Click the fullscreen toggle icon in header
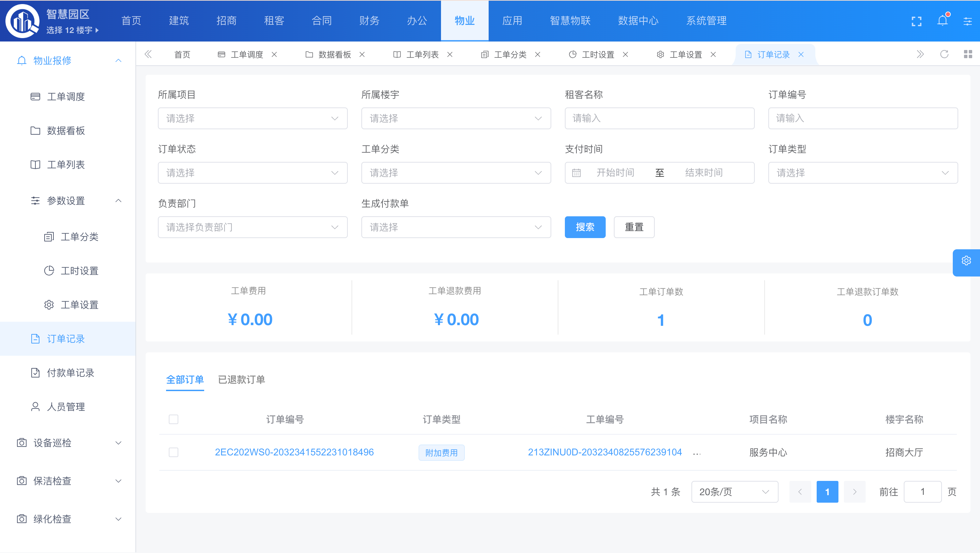The image size is (980, 553). [916, 21]
